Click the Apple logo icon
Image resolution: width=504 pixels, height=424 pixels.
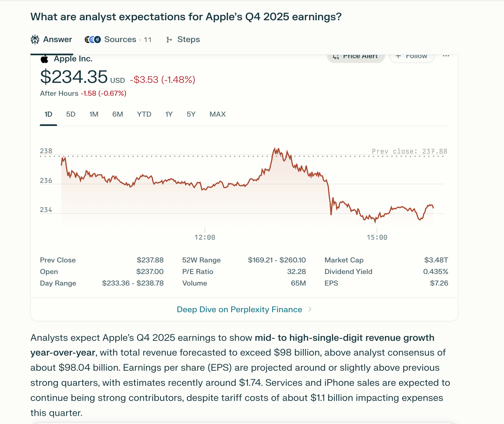click(45, 59)
